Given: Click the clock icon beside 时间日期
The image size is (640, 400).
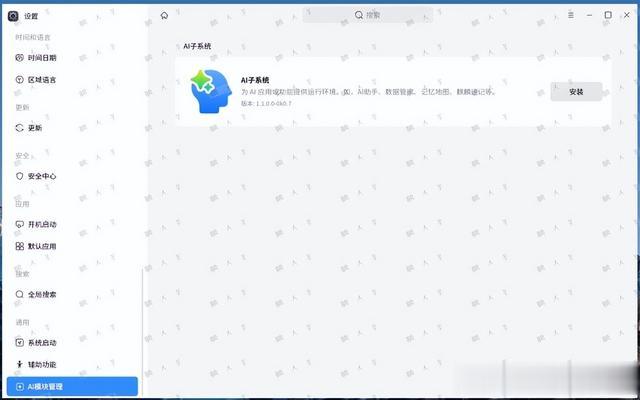Looking at the screenshot, I should coord(20,58).
